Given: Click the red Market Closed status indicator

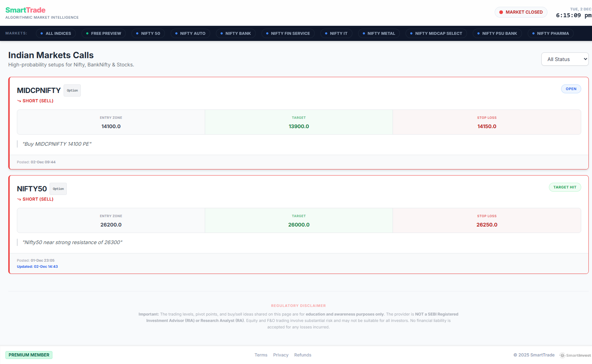Looking at the screenshot, I should pyautogui.click(x=521, y=12).
